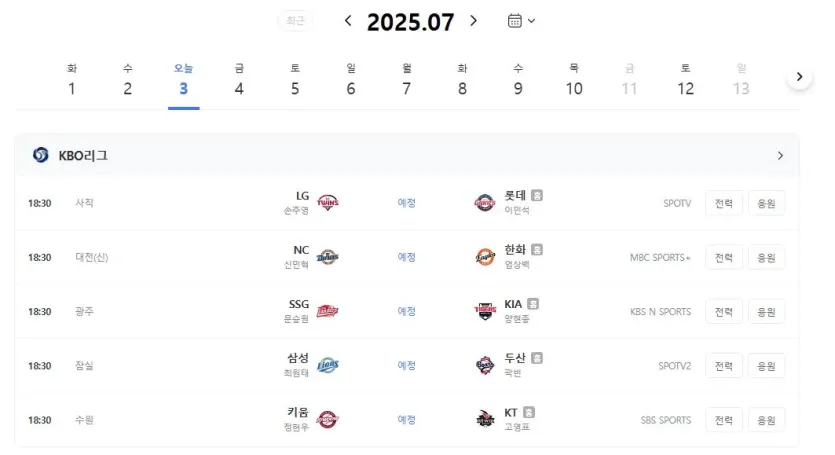The image size is (835, 455).
Task: Expand the KBO리그 section chevron
Action: (780, 156)
